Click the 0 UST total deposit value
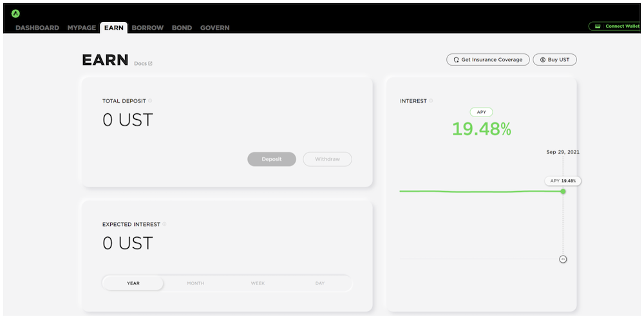The image size is (644, 320). click(128, 120)
